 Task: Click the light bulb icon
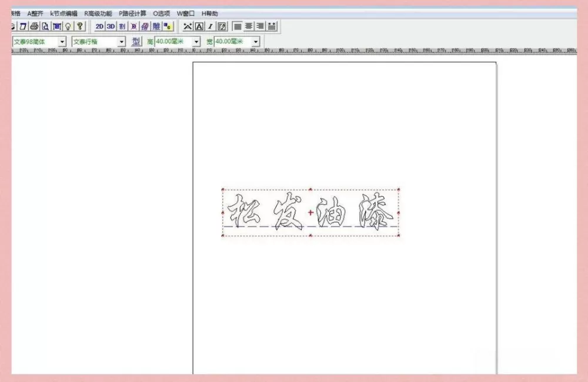pos(68,26)
